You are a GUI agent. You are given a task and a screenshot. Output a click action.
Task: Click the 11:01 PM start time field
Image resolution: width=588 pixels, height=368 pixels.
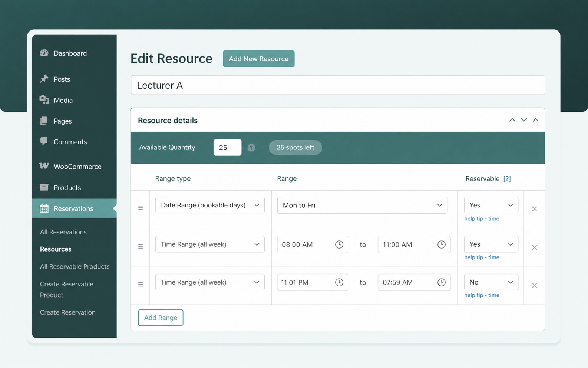[x=313, y=282]
